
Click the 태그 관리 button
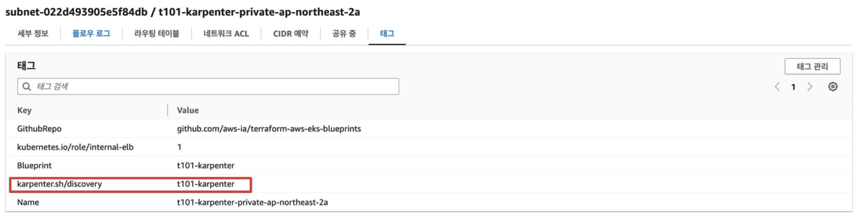812,67
